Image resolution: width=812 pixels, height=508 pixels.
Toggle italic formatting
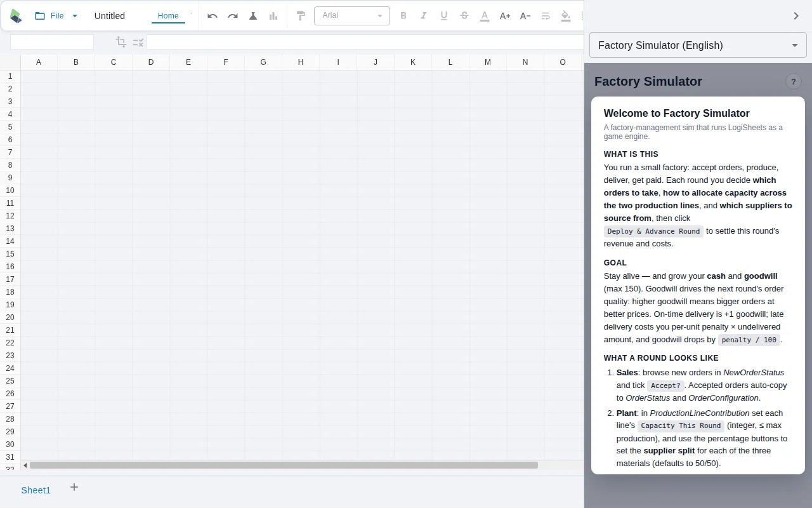pyautogui.click(x=424, y=16)
